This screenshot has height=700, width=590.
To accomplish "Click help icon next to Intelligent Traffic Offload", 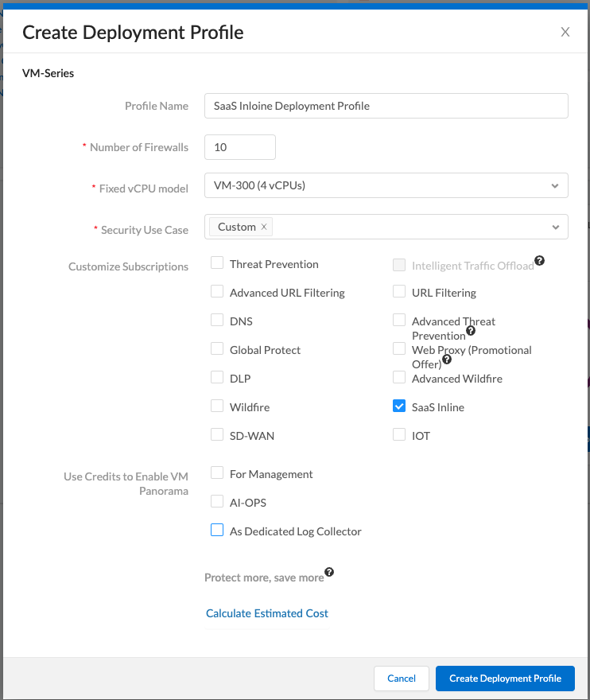I will [x=539, y=261].
